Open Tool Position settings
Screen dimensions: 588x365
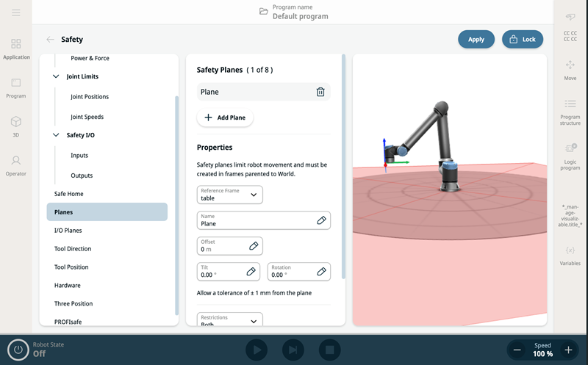(x=71, y=267)
